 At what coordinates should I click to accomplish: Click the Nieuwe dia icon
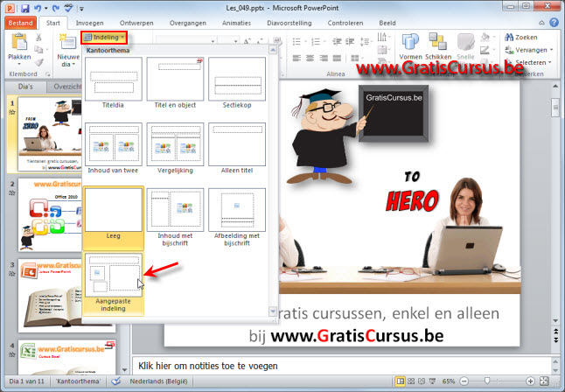(67, 42)
